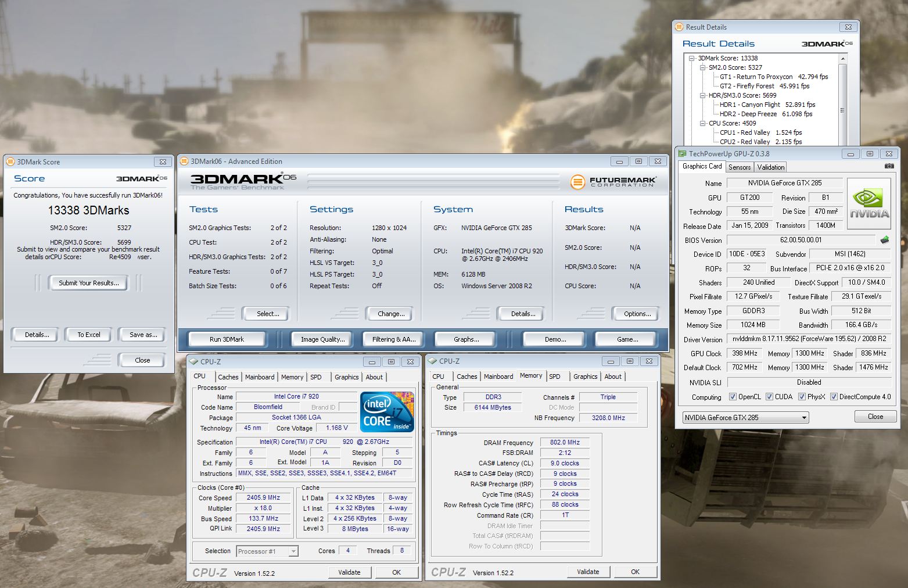Toggle the DirectCompute 4.0 checkbox
Image resolution: width=908 pixels, height=588 pixels.
[834, 397]
